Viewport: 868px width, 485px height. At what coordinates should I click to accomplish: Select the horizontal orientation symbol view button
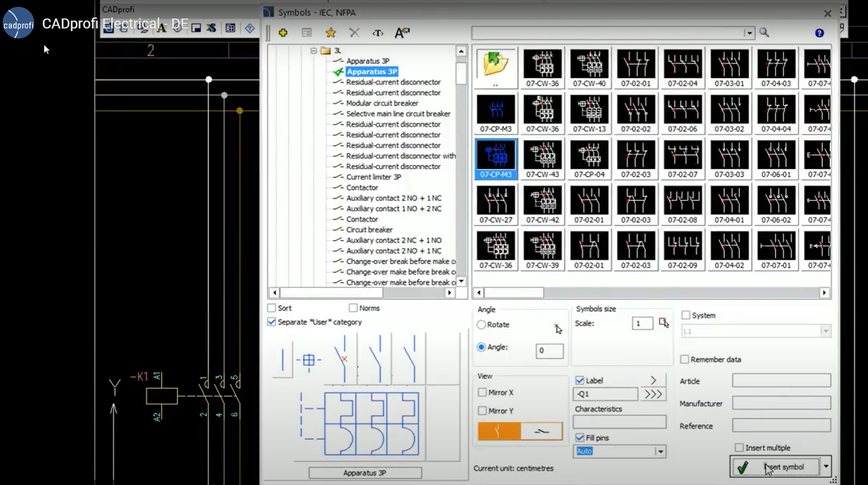[541, 431]
